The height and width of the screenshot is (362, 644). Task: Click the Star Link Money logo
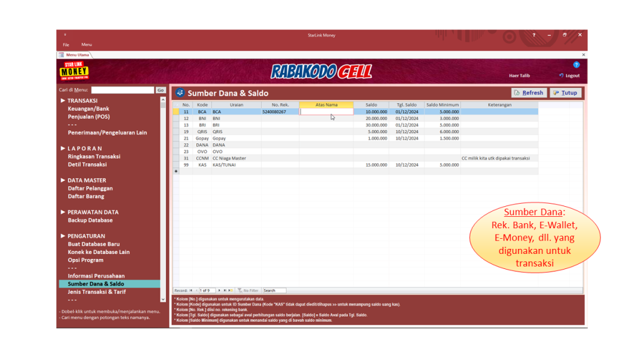click(74, 70)
